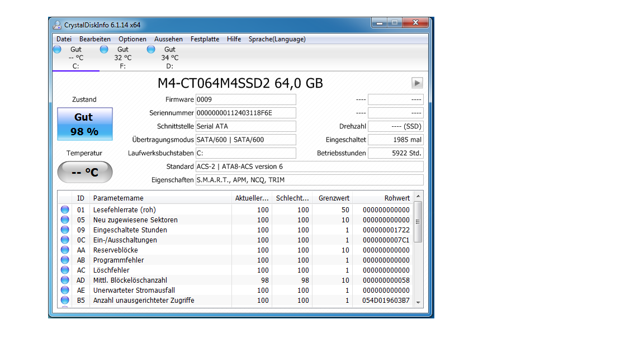This screenshot has width=644, height=362.
Task: Click the Übertragungsmodus field SATA/600
Action: click(245, 140)
